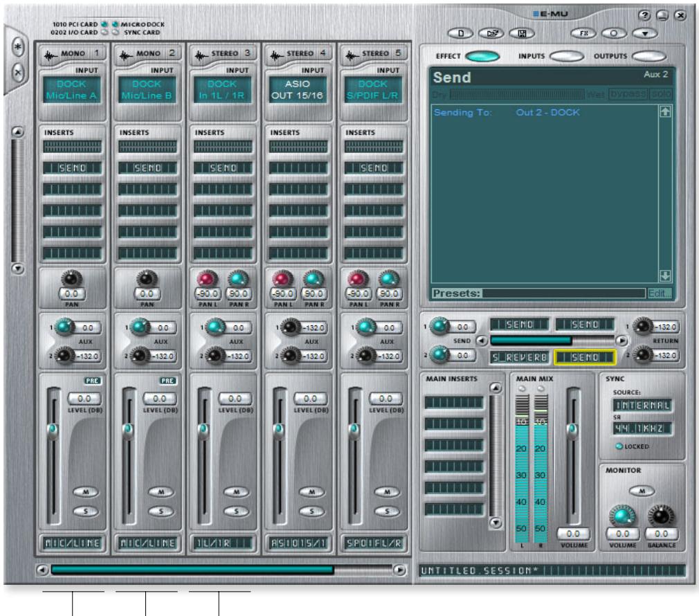Open strip 1 input DOCK Mic/Line A selector
699x616 pixels.
71,89
